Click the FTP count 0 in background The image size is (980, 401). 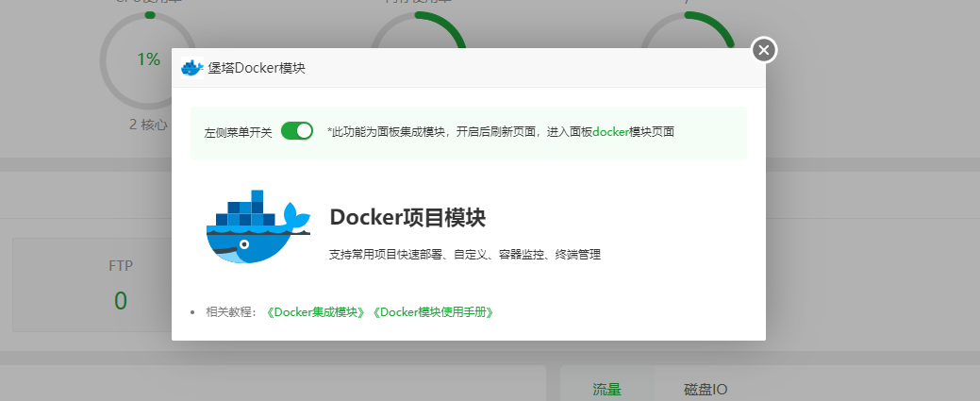121,301
